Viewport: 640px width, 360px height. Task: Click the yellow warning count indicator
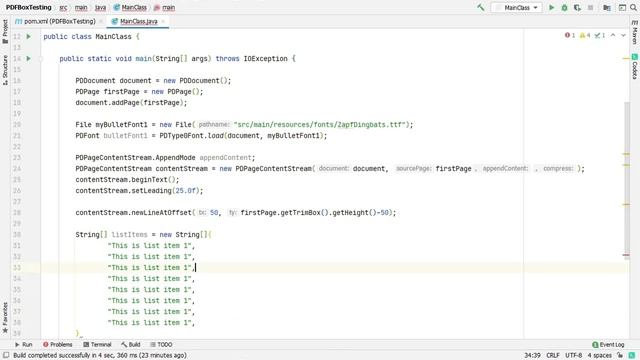(x=585, y=36)
